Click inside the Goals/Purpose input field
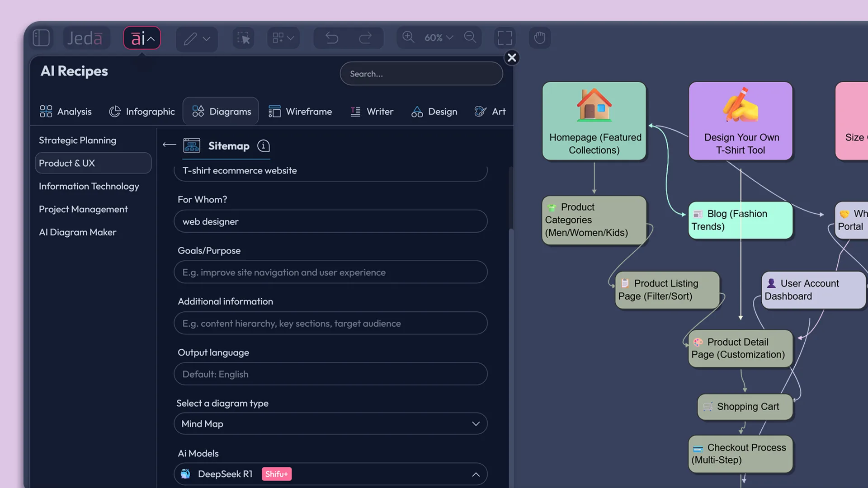This screenshot has height=488, width=868. [x=330, y=272]
